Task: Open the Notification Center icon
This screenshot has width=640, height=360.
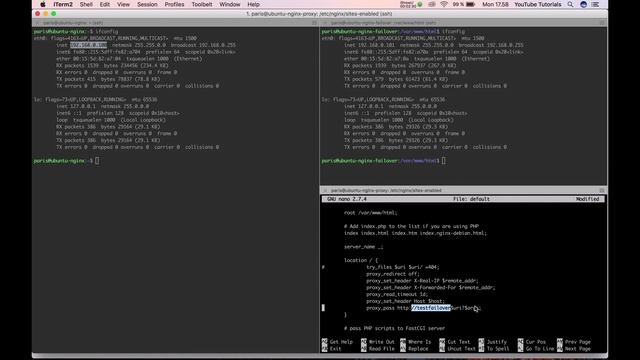Action: [x=596, y=4]
